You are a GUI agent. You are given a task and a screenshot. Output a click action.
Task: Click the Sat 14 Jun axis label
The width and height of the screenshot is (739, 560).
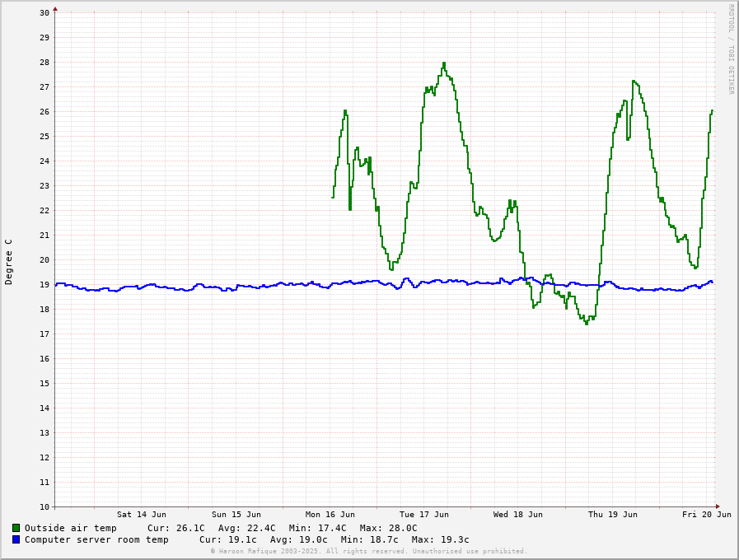coord(141,515)
